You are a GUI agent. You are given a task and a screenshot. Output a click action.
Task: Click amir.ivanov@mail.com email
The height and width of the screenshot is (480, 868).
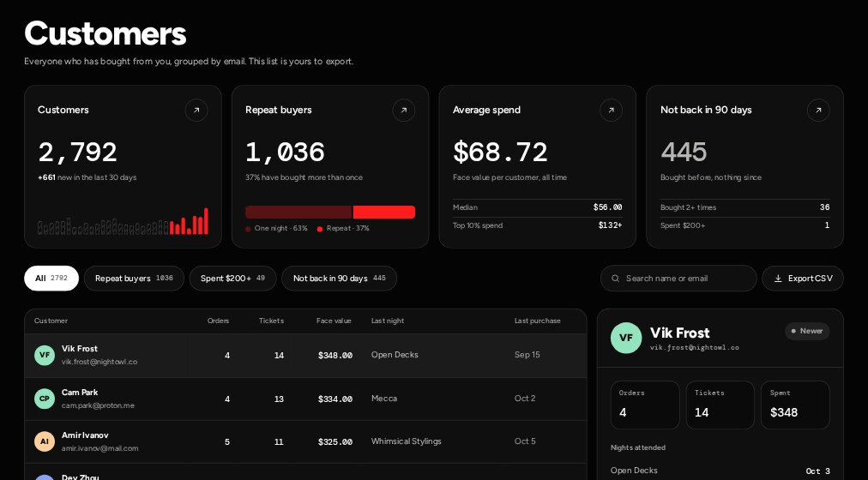[99, 448]
